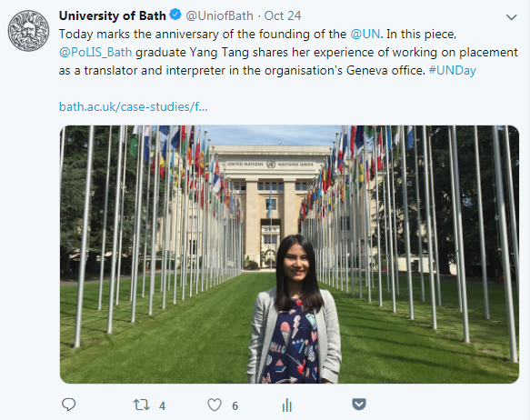Click the reply speech bubble icon
530x420 pixels.
point(68,405)
